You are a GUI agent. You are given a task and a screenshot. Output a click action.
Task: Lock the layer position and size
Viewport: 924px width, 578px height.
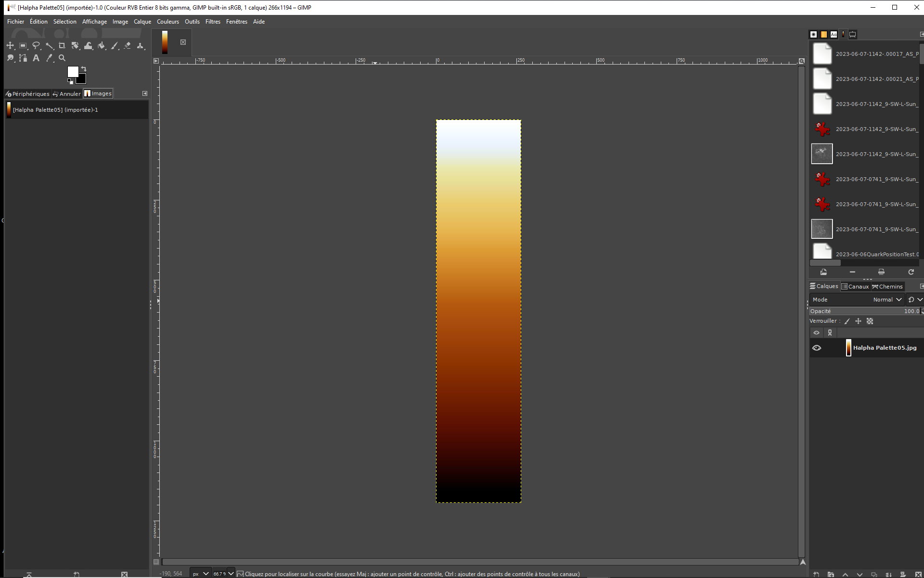pyautogui.click(x=859, y=321)
